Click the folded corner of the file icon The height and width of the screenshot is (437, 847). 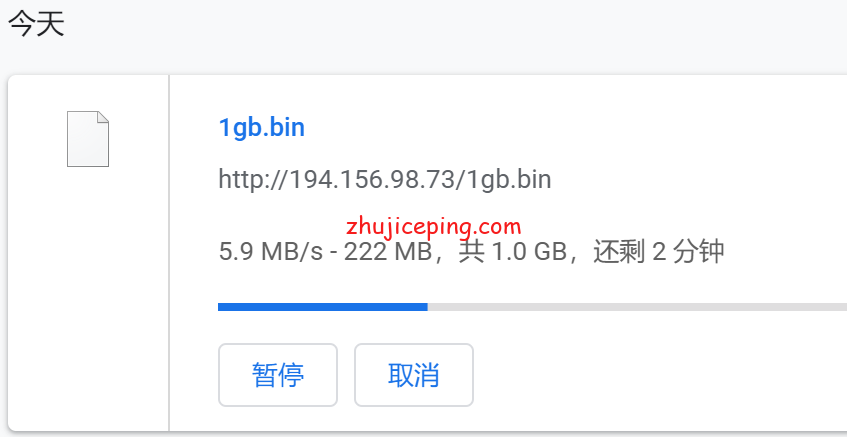(103, 117)
